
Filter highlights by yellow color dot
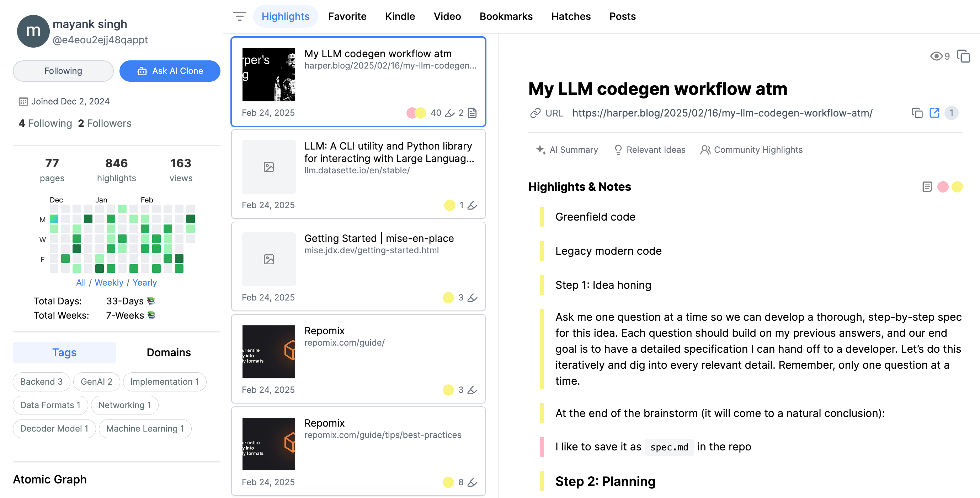pos(957,186)
